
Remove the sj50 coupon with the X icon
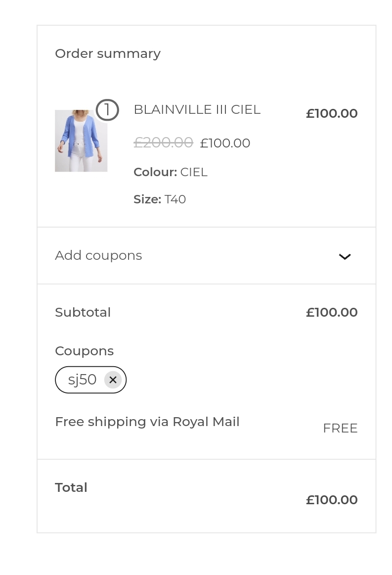[113, 380]
